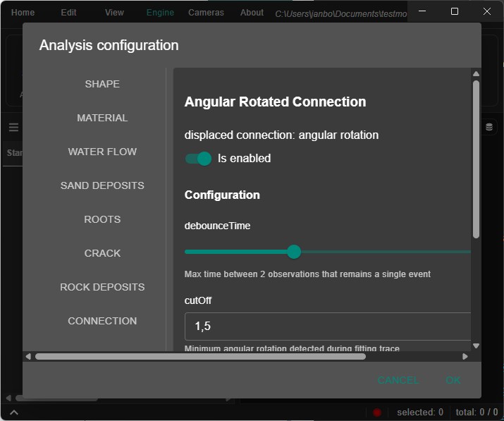504x421 pixels.
Task: Open the Cameras menu
Action: coord(206,12)
